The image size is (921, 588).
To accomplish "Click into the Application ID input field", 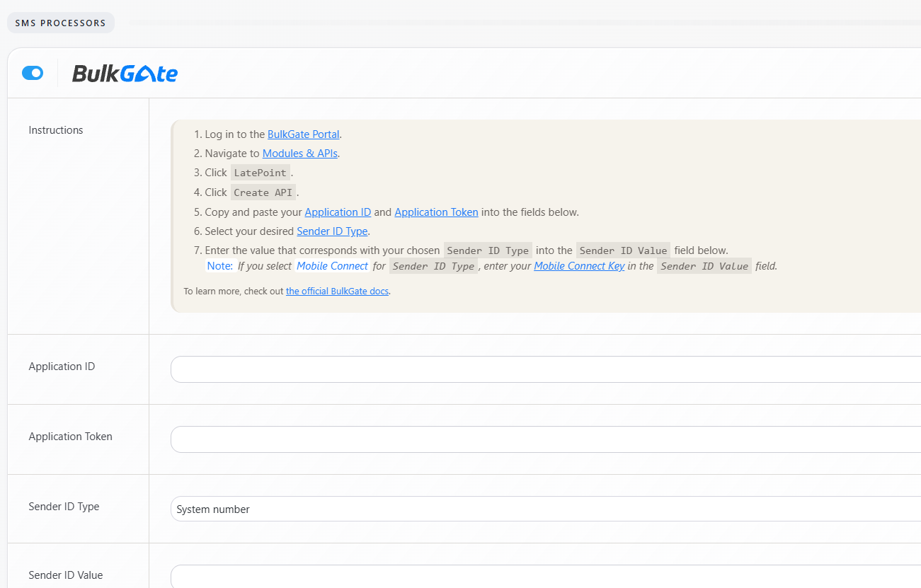I will tap(545, 369).
